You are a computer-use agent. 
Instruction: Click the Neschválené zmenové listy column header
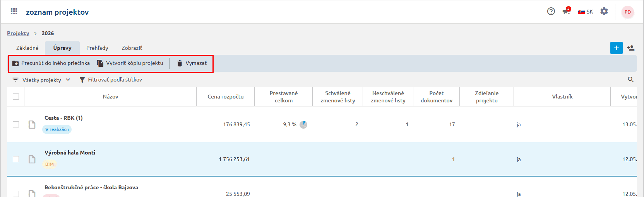[388, 97]
